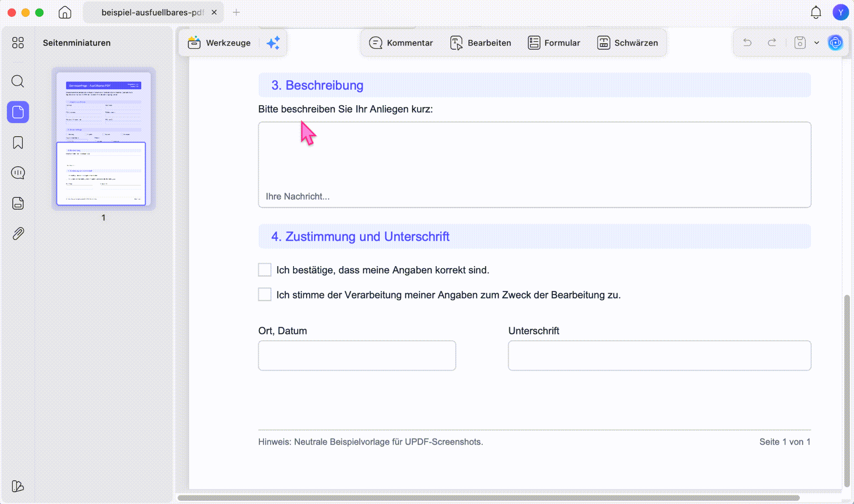Check 'Ich bestätige, dass meine Angaben korrekt sind'

(x=265, y=270)
